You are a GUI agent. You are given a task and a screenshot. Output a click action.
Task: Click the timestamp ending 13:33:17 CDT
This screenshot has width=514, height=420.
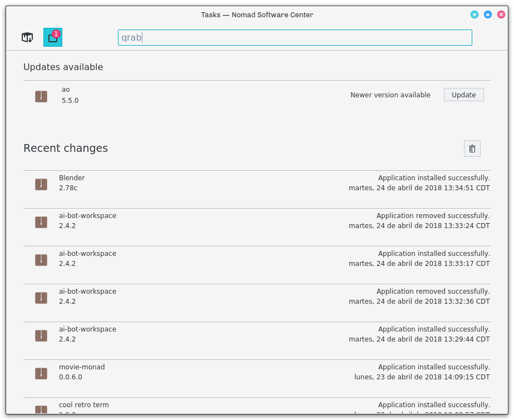pos(419,264)
